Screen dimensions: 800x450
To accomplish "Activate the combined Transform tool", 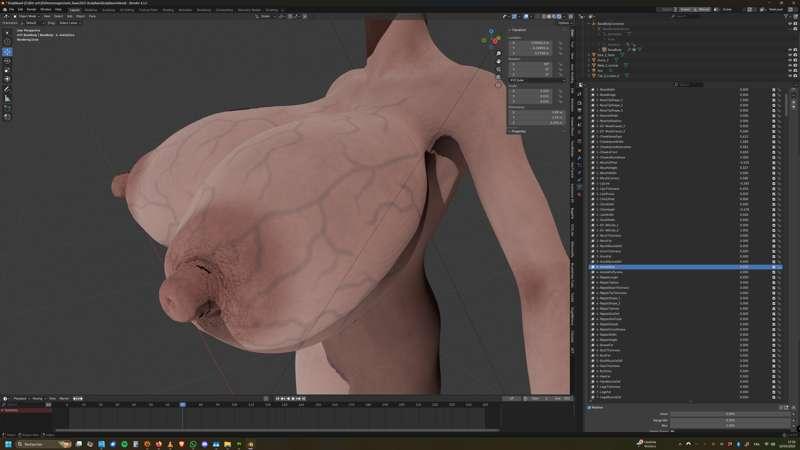I will 7,79.
